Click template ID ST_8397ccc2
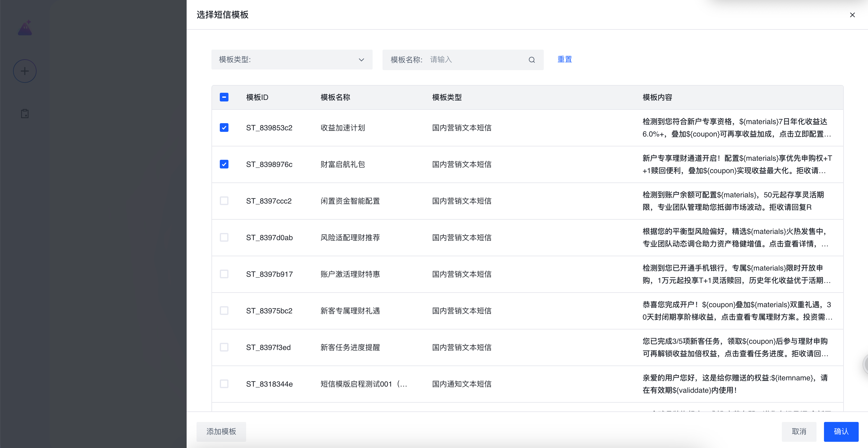The width and height of the screenshot is (868, 448). click(x=269, y=201)
